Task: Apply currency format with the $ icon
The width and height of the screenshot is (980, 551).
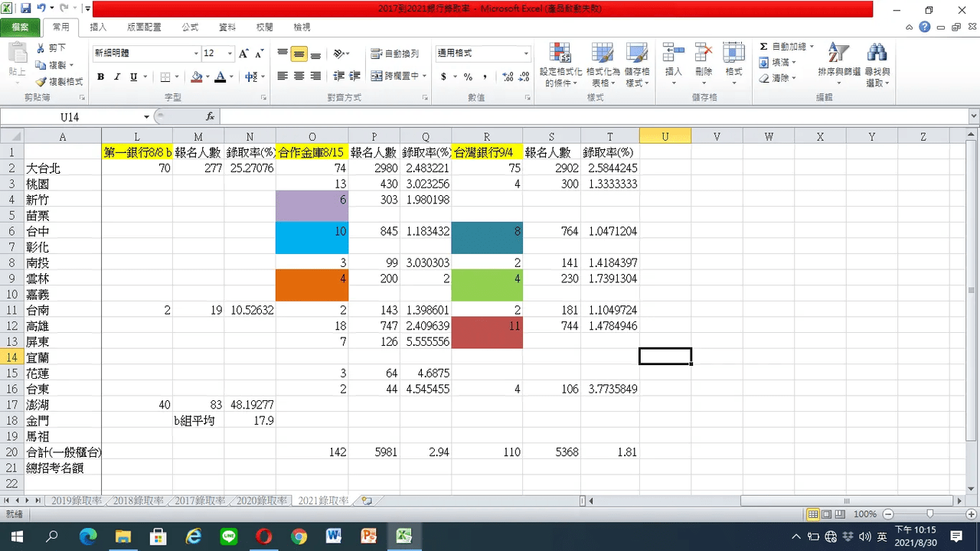Action: [444, 77]
